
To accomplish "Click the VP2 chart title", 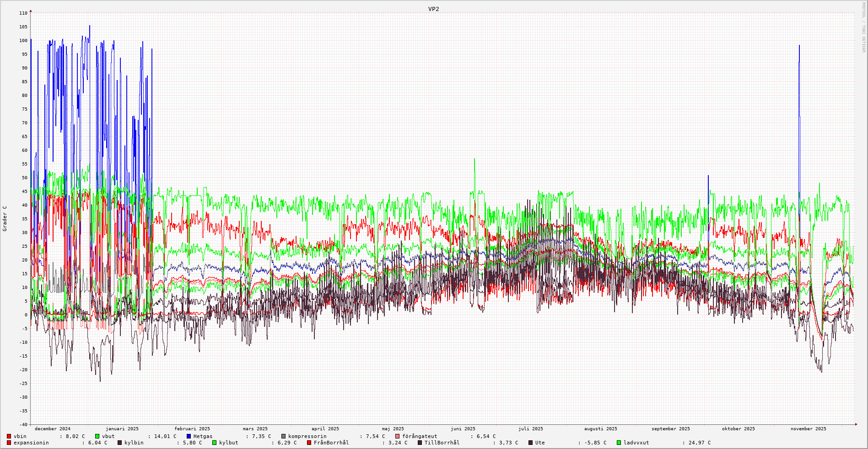I will (x=433, y=9).
